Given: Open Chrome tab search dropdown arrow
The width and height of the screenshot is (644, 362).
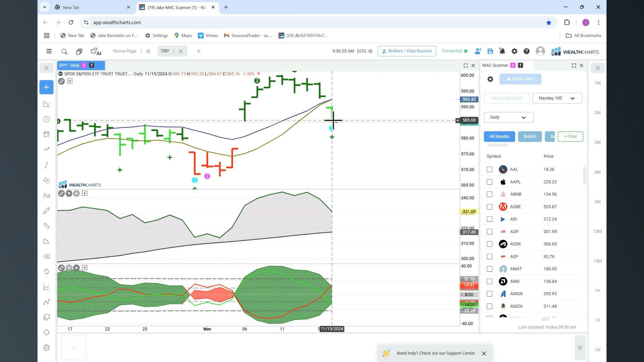Looking at the screenshot, I should (x=45, y=7).
